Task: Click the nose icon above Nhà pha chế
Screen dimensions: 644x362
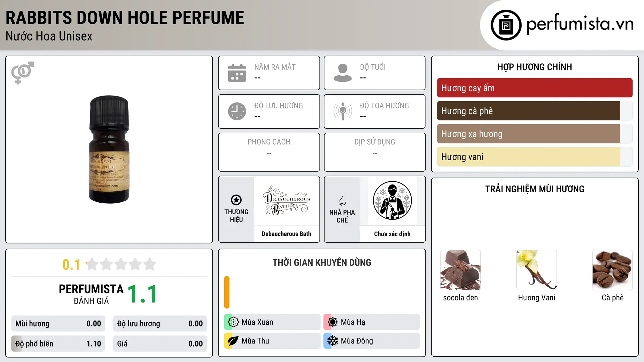Action: (x=342, y=200)
